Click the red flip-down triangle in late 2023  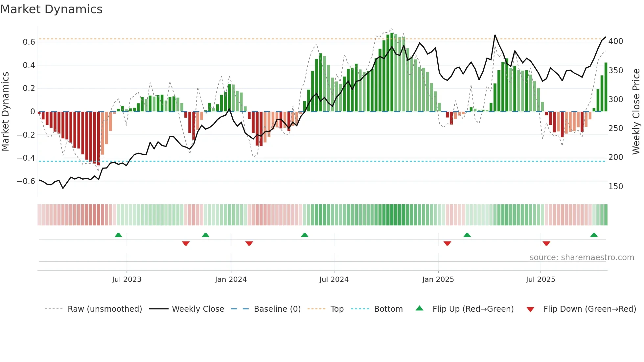coord(186,243)
